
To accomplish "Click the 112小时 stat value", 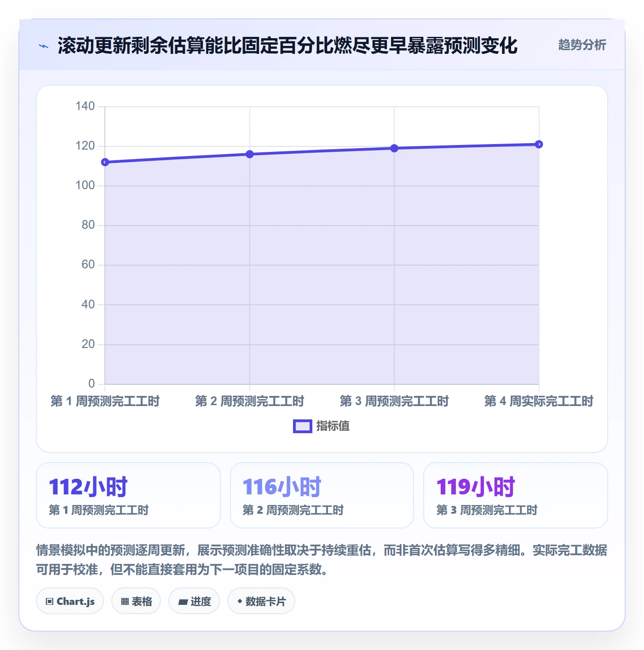I will click(x=88, y=487).
